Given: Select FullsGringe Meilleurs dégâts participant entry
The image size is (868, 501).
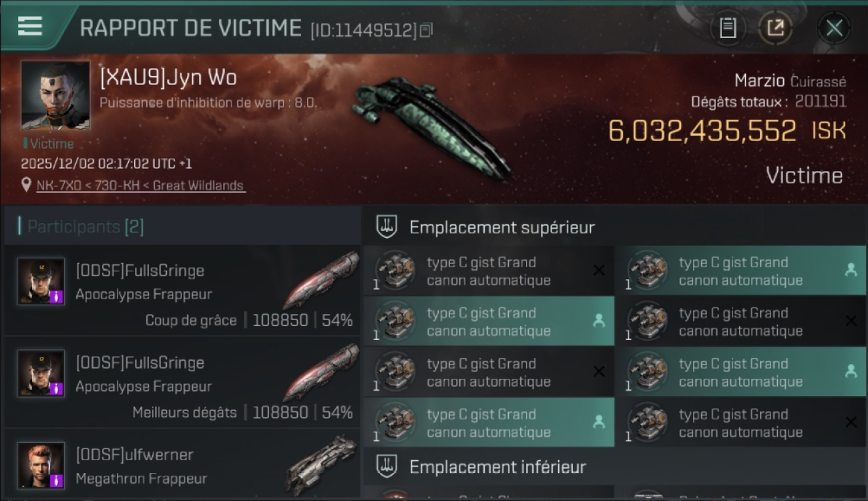Looking at the screenshot, I should (182, 382).
